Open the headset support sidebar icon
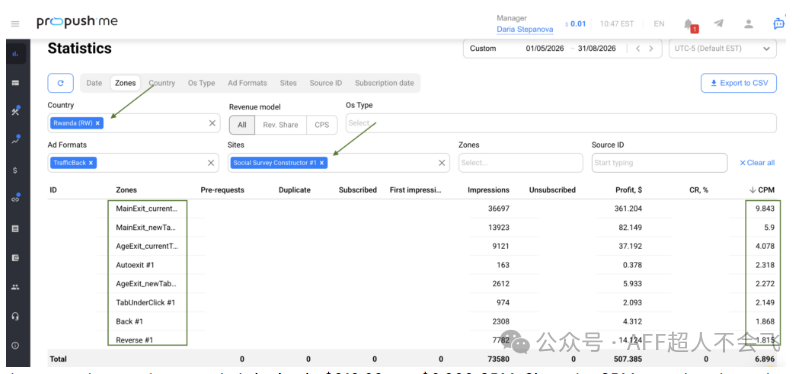Screen dimensions: 806x374 click(x=15, y=316)
